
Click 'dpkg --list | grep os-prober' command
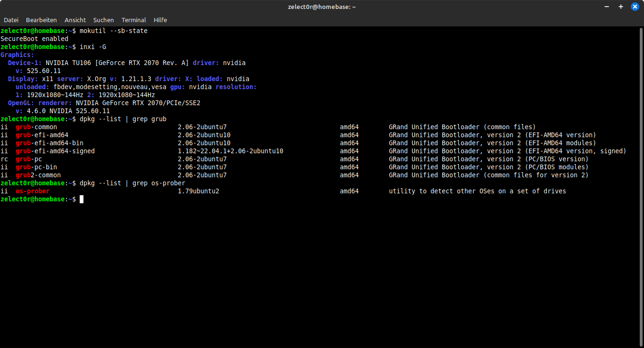point(132,183)
